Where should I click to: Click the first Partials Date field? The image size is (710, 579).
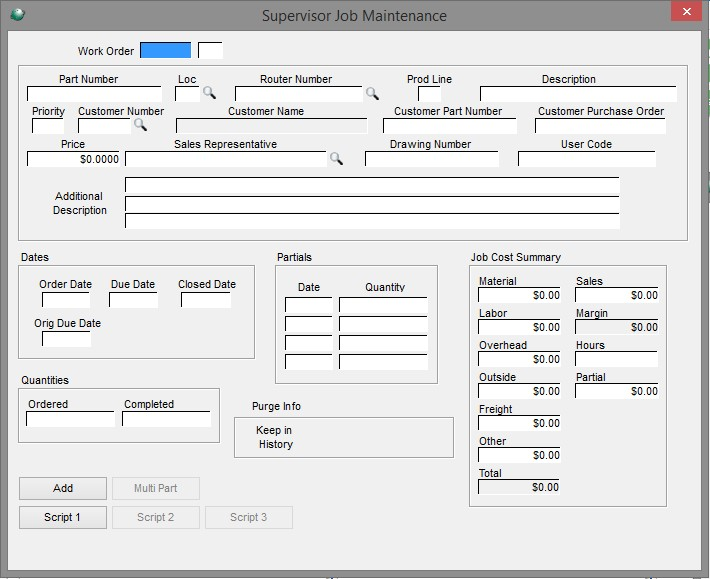309,305
